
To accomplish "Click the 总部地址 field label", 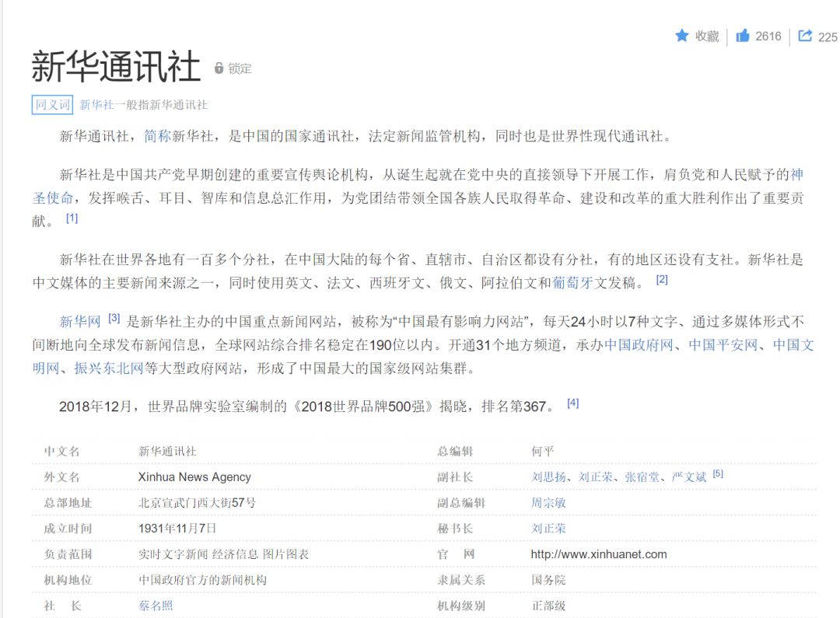I will click(68, 502).
